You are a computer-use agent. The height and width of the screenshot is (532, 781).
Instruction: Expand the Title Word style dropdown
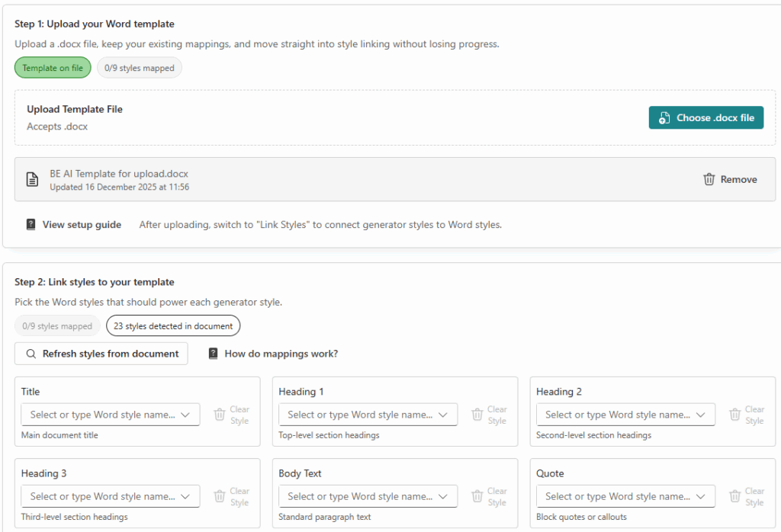pyautogui.click(x=186, y=415)
